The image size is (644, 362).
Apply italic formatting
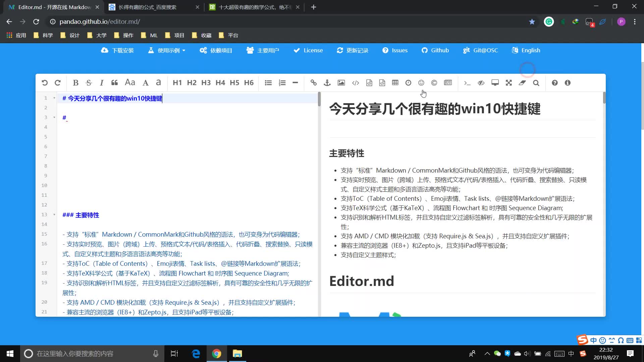click(x=102, y=83)
